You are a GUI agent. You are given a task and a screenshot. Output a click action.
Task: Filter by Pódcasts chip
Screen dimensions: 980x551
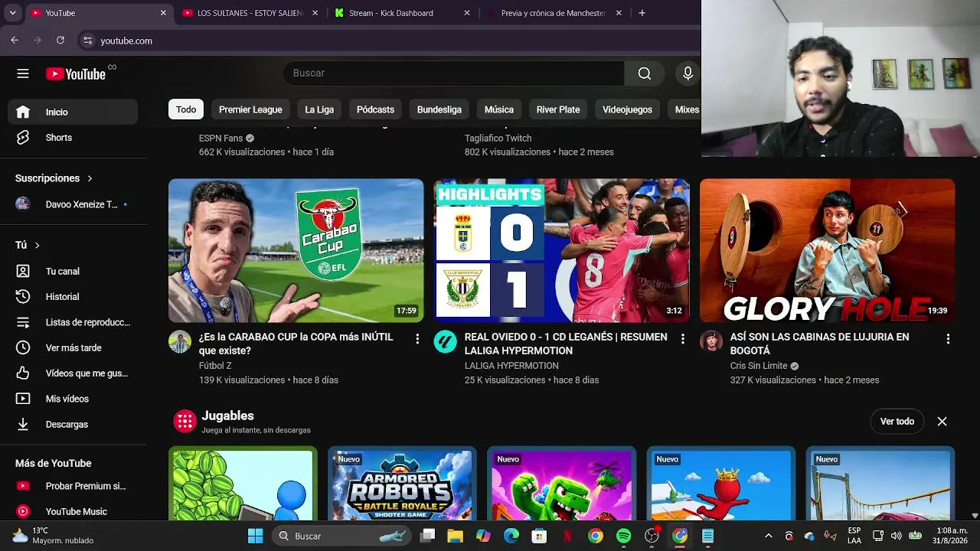point(375,109)
